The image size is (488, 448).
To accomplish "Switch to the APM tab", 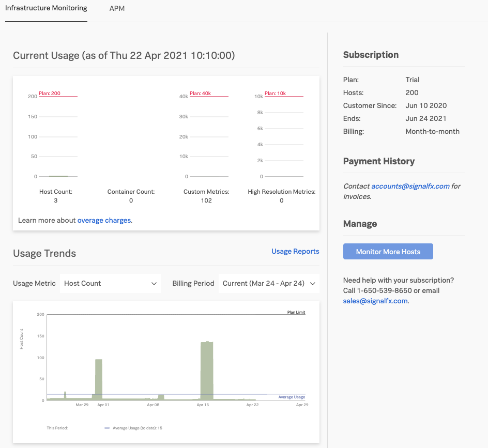I will [x=116, y=8].
